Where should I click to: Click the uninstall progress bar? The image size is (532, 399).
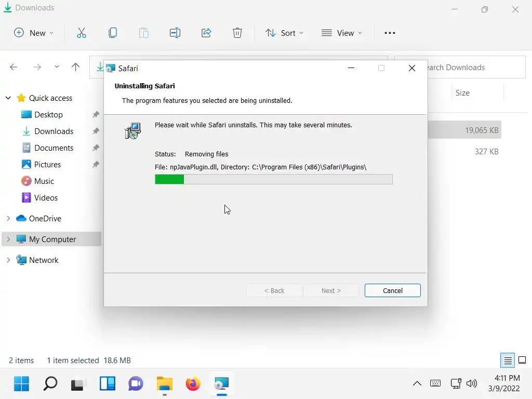point(273,179)
